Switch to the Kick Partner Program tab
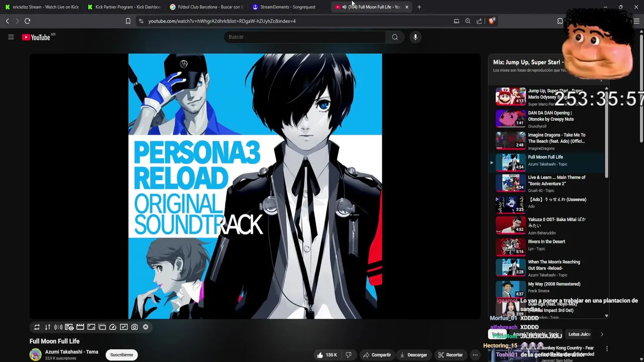Viewport: 644px width, 362px height. (x=124, y=7)
